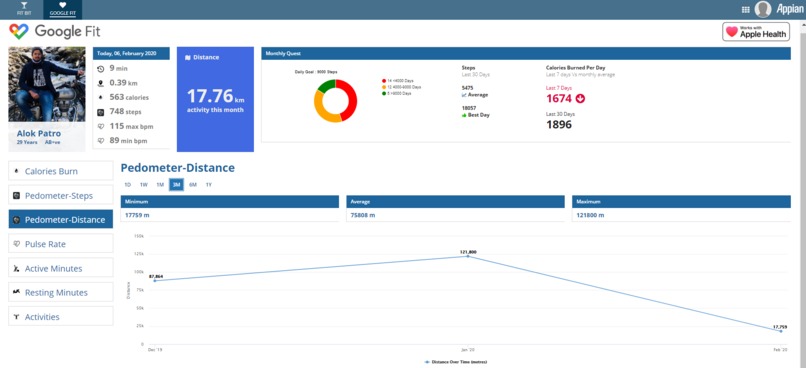Click the location icon beside 0.39 km
Viewport: 806px width, 368px height.
click(x=101, y=83)
